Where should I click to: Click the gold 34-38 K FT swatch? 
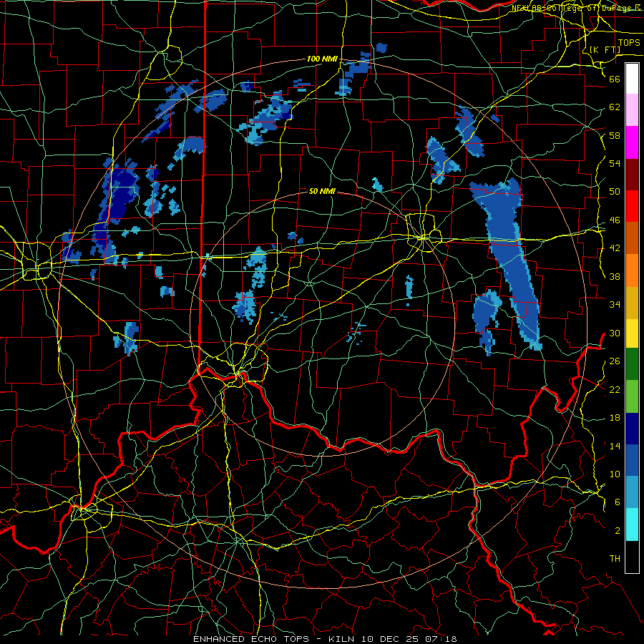point(632,303)
